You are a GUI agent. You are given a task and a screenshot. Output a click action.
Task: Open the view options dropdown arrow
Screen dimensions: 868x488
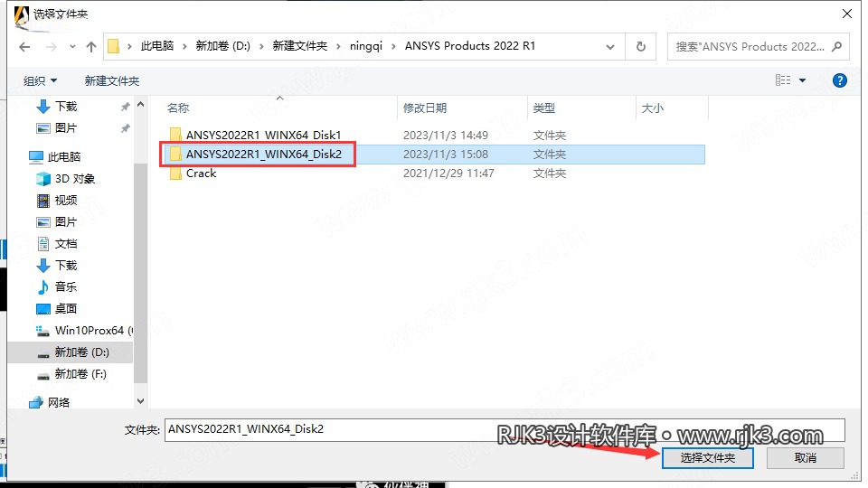[802, 80]
